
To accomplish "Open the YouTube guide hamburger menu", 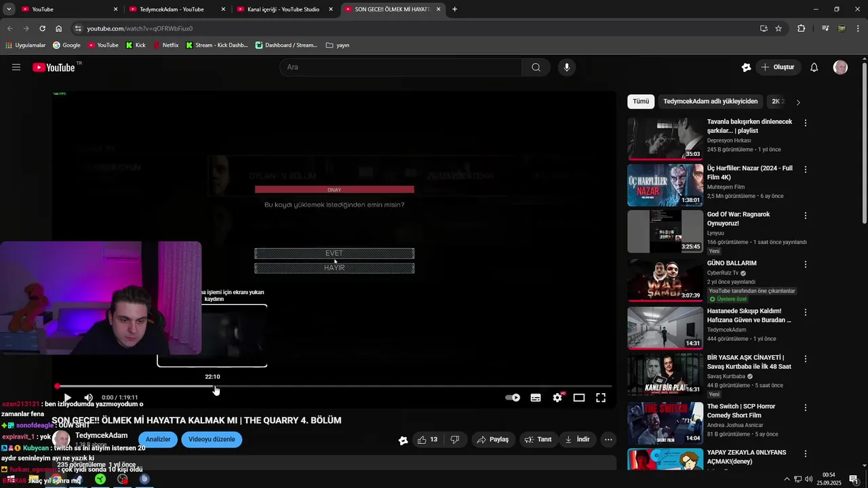I will click(16, 67).
